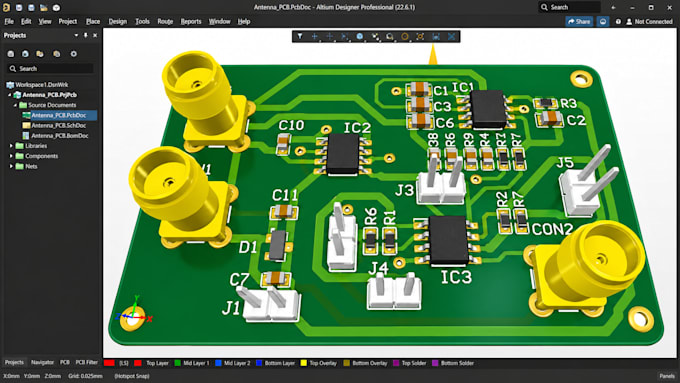Click the Share button
Screen dimensions: 680x383
[579, 21]
